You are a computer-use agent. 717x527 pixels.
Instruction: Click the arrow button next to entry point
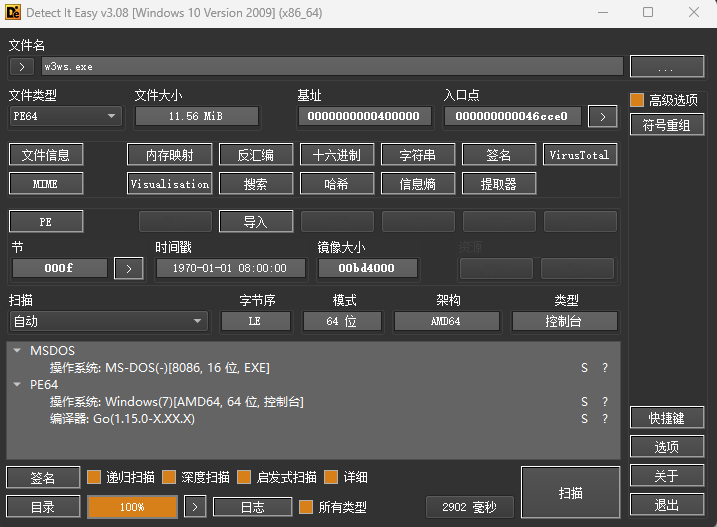pos(601,117)
